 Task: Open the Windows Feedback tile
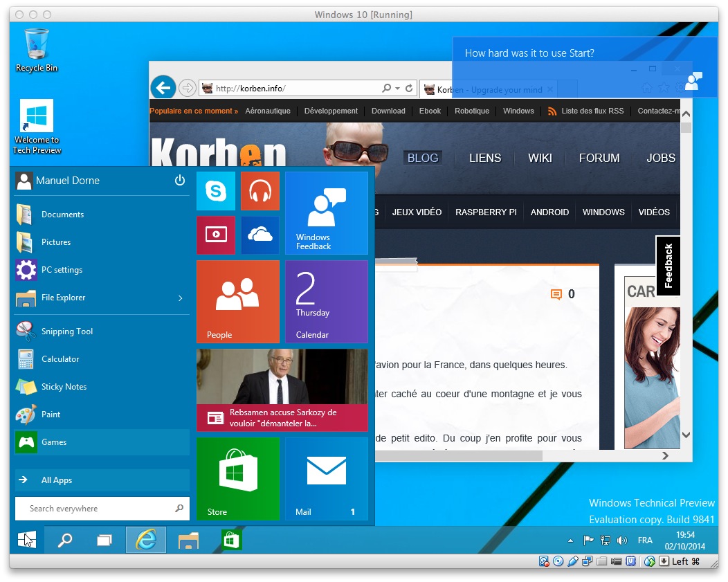click(x=327, y=213)
